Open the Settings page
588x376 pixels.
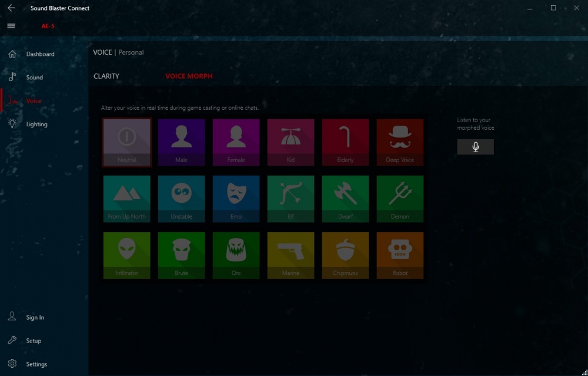click(44, 364)
